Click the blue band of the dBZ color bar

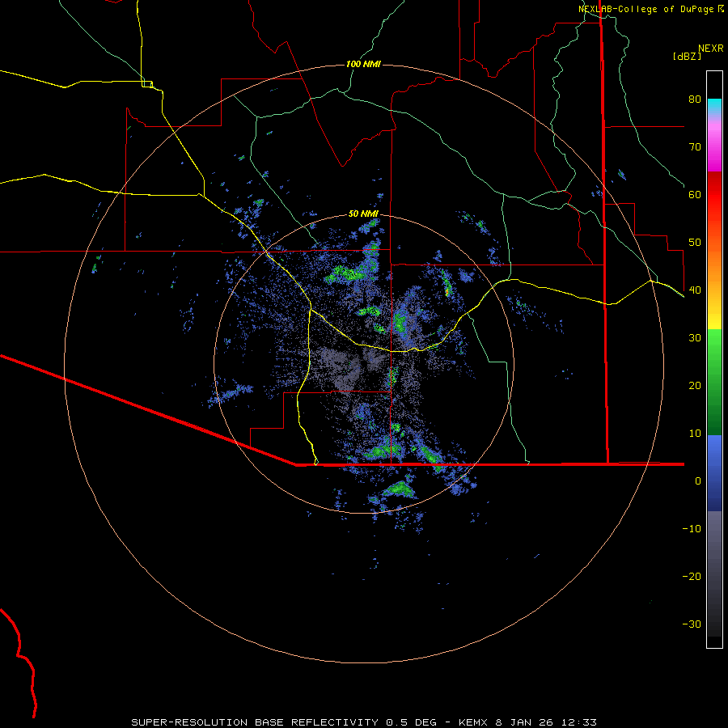click(x=714, y=473)
